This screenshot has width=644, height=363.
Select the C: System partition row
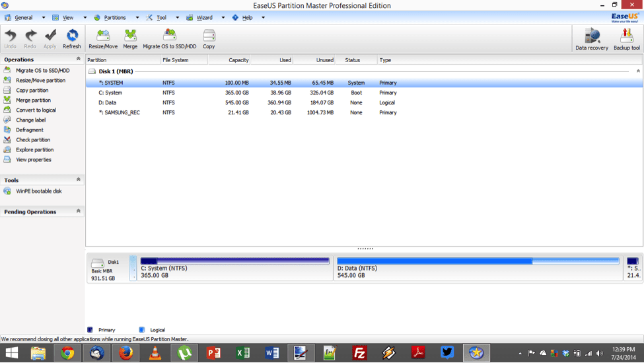pos(365,93)
